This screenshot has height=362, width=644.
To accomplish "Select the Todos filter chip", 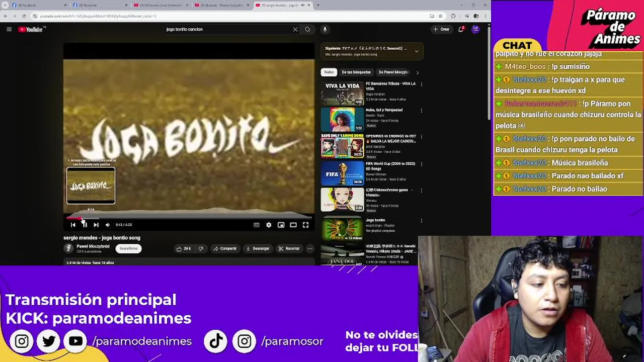I will 329,72.
